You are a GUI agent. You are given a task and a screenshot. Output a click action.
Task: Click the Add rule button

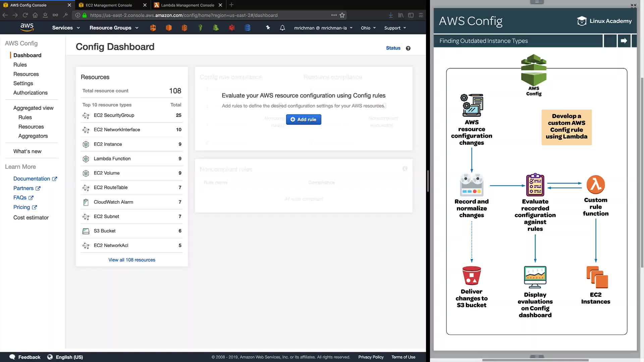(x=304, y=119)
